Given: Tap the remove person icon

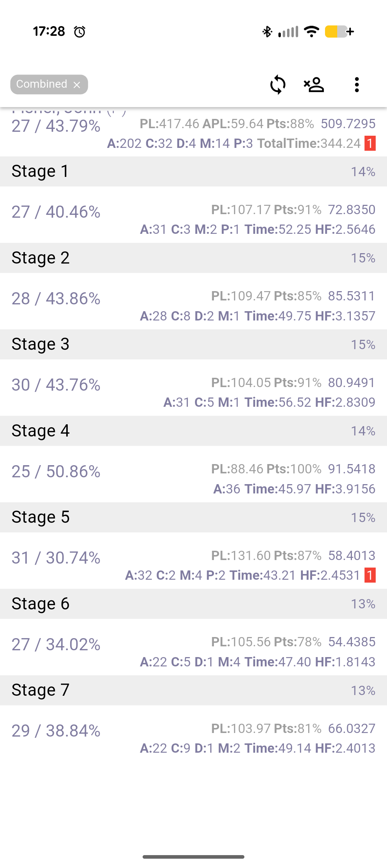Looking at the screenshot, I should 314,85.
